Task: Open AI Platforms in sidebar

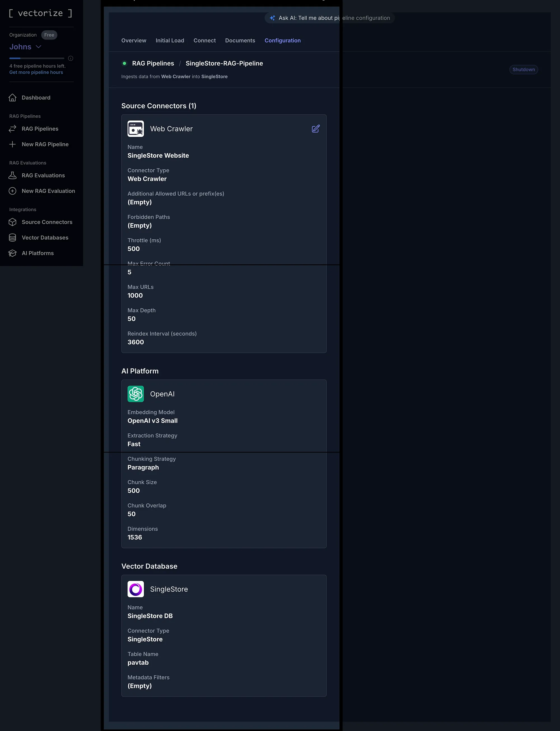Action: [x=38, y=253]
